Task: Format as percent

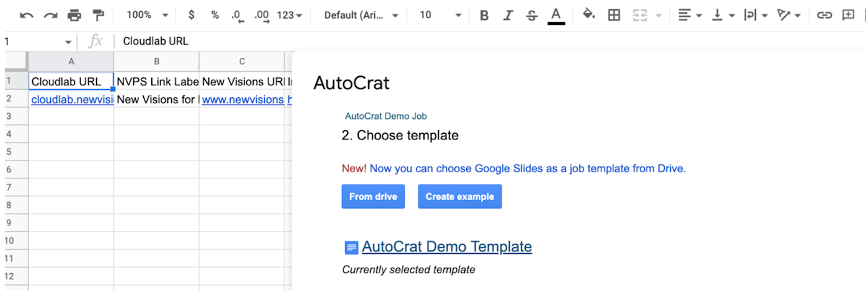Action: point(215,15)
